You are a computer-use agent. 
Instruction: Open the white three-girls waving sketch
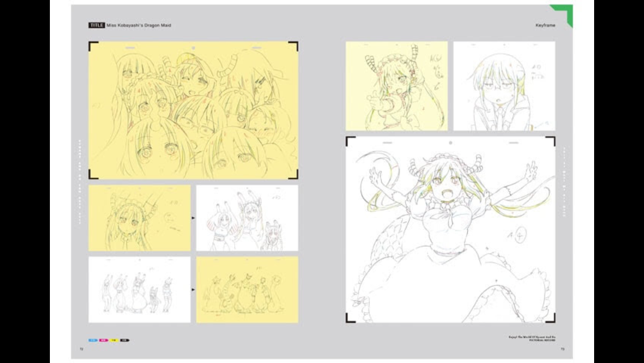point(247,218)
